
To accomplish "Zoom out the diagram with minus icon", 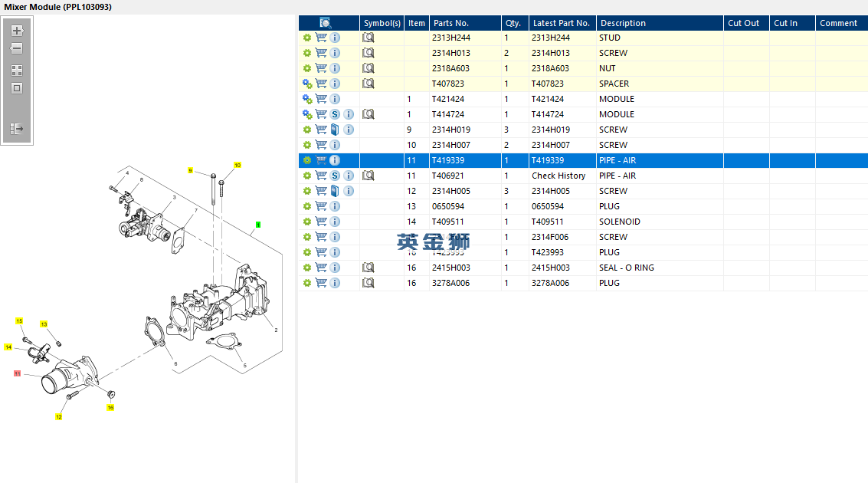I will [17, 48].
